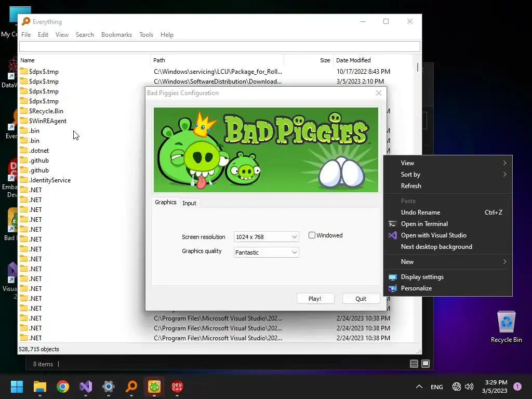This screenshot has height=399, width=532.
Task: Sort results by Date Modified column
Action: pos(373,60)
